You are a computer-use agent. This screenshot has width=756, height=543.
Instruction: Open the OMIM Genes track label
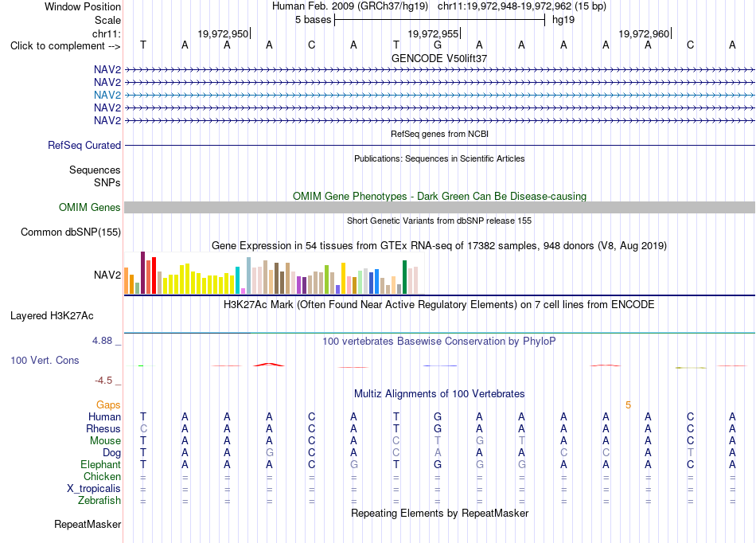point(89,207)
